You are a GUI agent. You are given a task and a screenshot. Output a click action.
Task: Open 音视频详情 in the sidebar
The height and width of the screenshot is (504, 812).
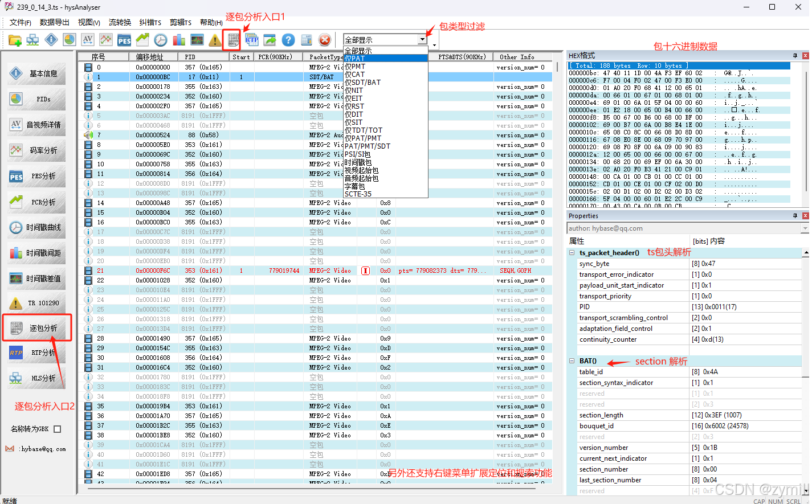(x=37, y=125)
